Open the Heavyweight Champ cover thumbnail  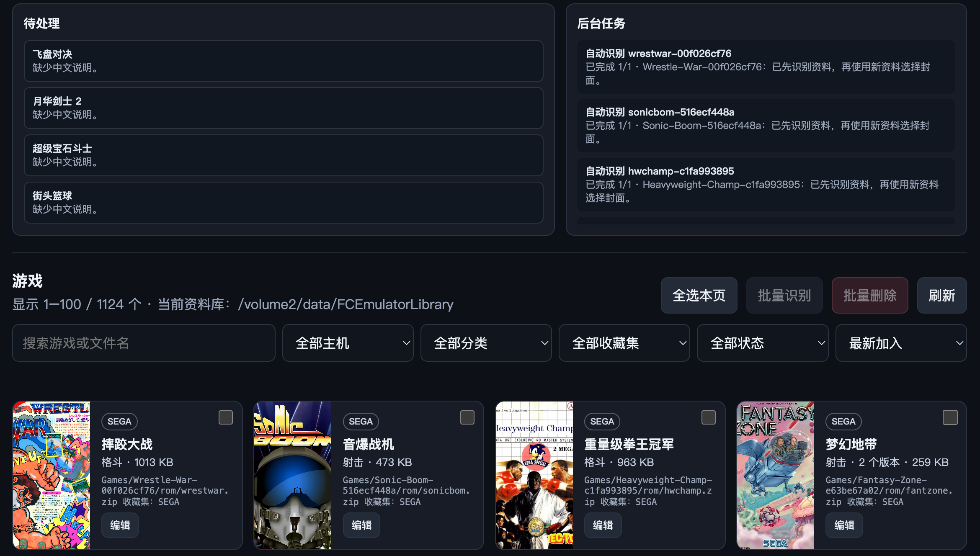coord(534,475)
